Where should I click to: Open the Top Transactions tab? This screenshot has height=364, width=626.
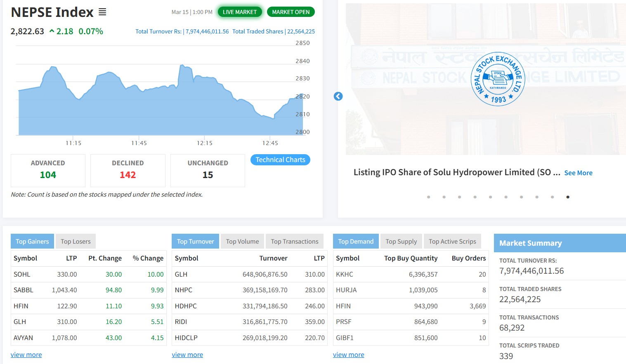coord(294,242)
